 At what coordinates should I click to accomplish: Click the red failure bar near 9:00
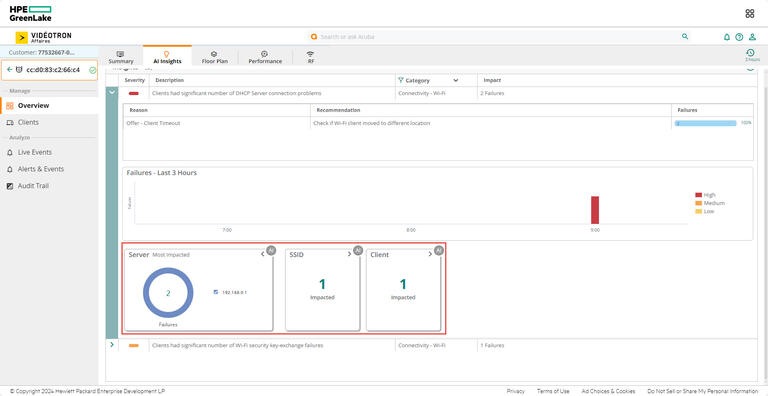(x=595, y=210)
